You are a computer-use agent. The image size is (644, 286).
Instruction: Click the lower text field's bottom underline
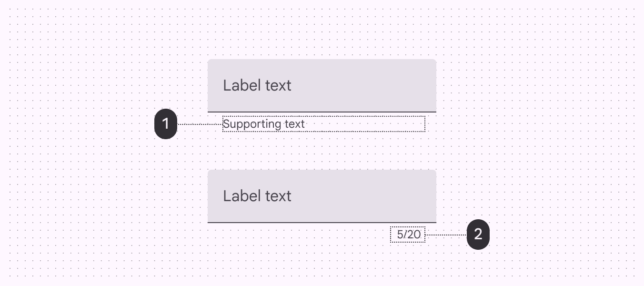(322, 223)
